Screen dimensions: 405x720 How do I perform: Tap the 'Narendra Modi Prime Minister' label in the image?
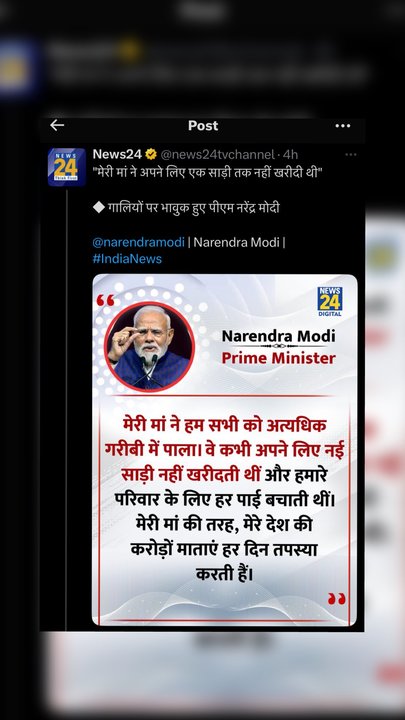(278, 347)
